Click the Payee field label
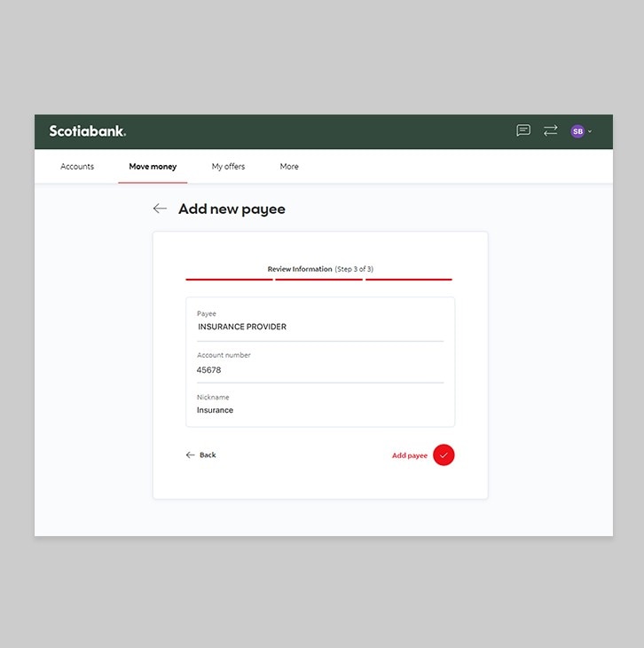This screenshot has height=648, width=644. [206, 313]
